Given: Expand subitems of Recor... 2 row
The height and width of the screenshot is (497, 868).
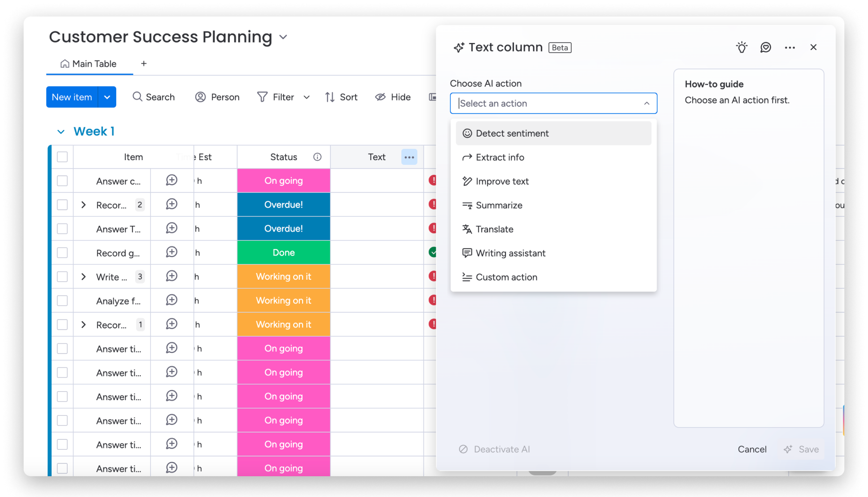Looking at the screenshot, I should pyautogui.click(x=84, y=205).
